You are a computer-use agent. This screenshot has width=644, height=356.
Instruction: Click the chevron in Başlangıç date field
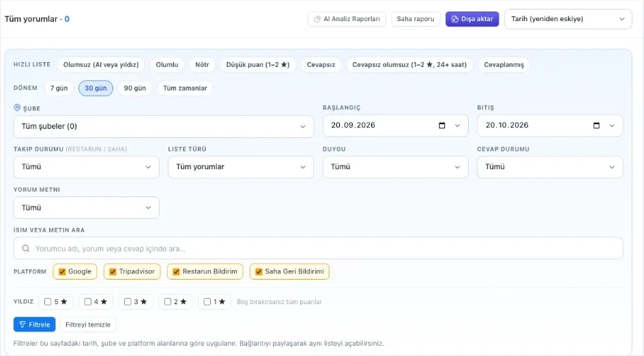click(457, 125)
